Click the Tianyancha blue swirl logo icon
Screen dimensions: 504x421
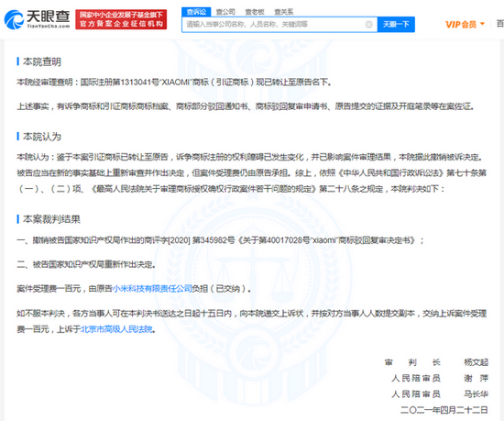click(14, 19)
